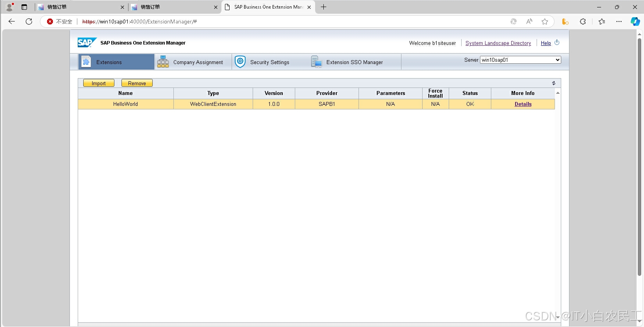Viewport: 644px width, 327px height.
Task: Click the WebClientExtension type cell
Action: pos(213,104)
